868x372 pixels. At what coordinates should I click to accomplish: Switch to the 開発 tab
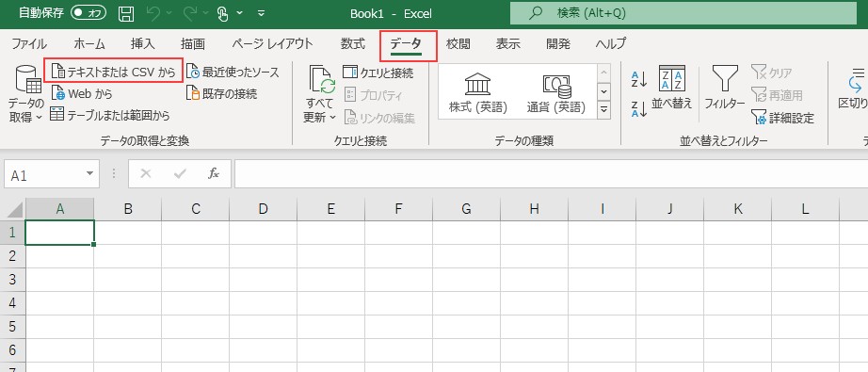click(557, 43)
